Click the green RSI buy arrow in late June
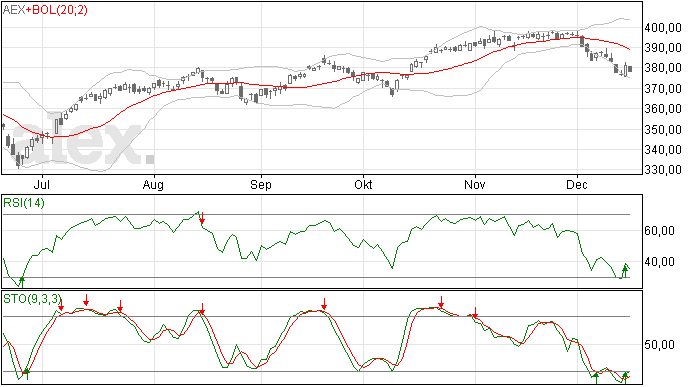 [22, 282]
